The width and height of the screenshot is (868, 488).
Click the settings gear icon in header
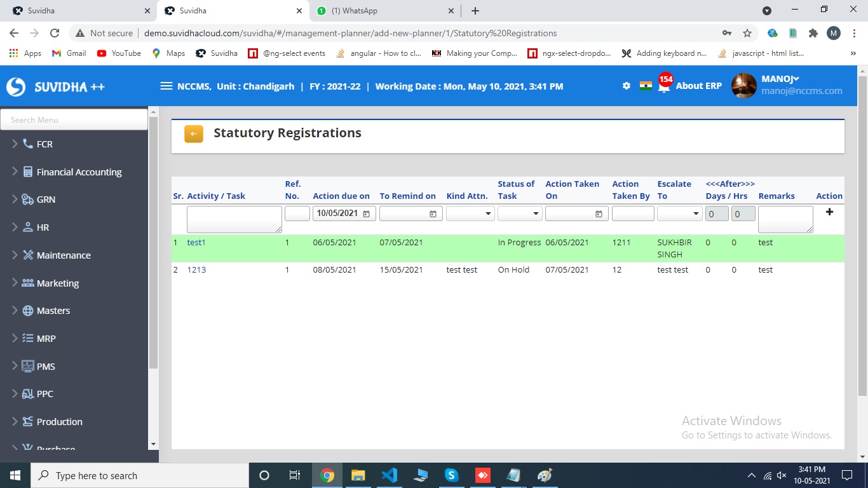(627, 86)
